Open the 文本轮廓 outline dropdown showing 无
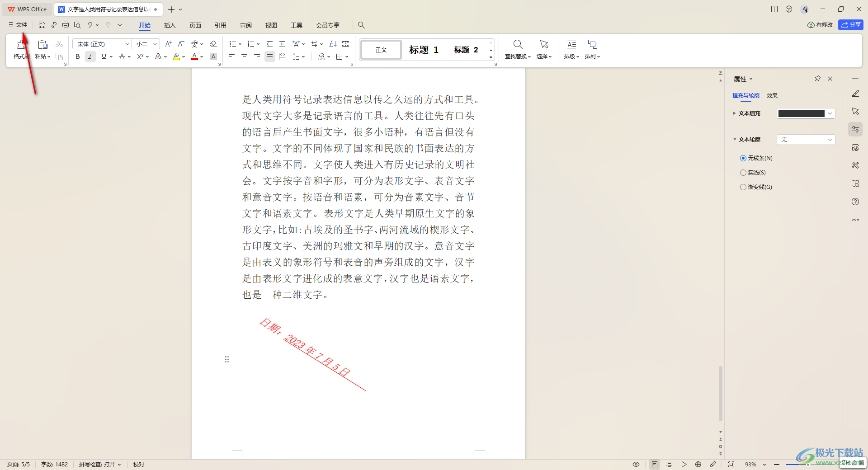The image size is (868, 470). pos(806,140)
